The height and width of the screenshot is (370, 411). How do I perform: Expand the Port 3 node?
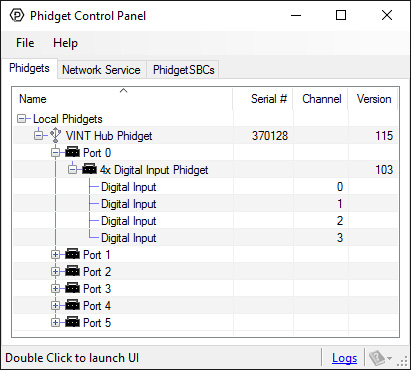coord(55,289)
